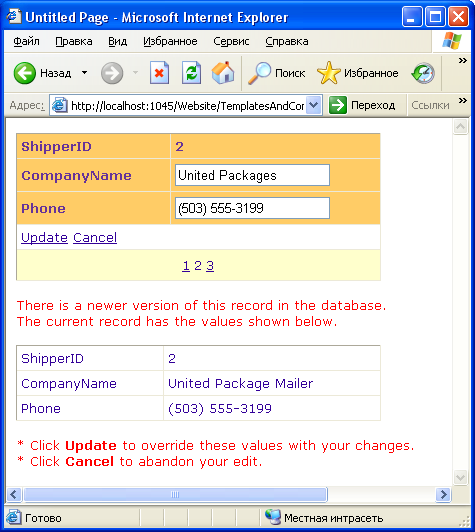This screenshot has height=532, width=475.
Task: Open the Back history dropdown arrow
Action: pos(84,72)
